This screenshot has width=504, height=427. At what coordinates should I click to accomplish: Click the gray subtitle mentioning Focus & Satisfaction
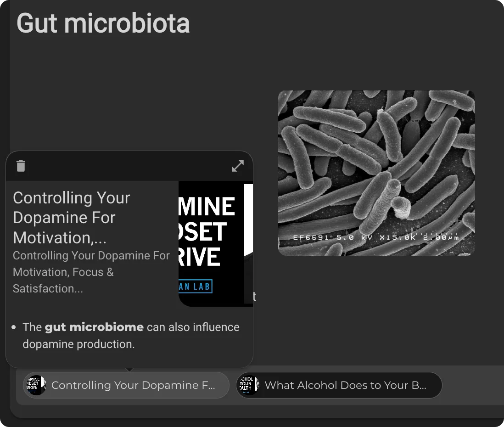click(91, 272)
